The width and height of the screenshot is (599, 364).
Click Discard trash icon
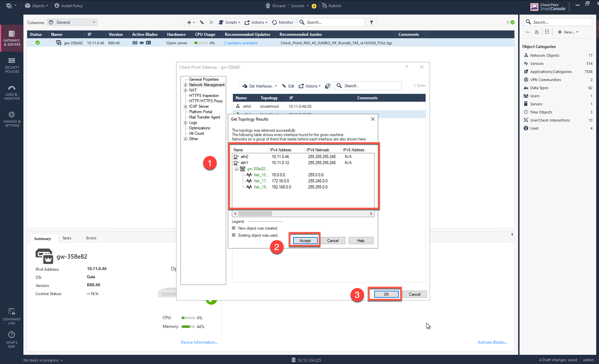pyautogui.click(x=268, y=6)
